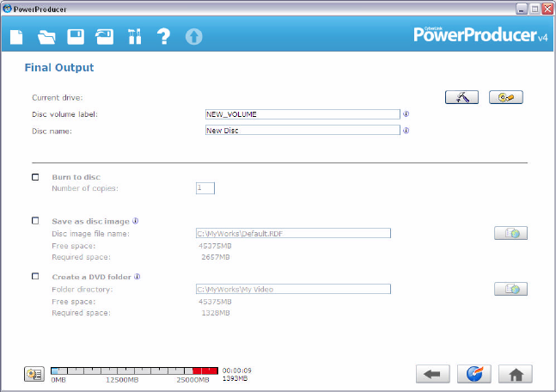Minimize the PowerProducer window
Screen dimensions: 556x392
point(521,9)
